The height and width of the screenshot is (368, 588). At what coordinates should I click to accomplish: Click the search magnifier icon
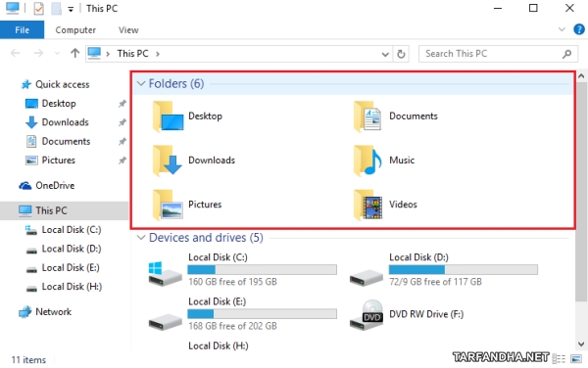[x=567, y=54]
